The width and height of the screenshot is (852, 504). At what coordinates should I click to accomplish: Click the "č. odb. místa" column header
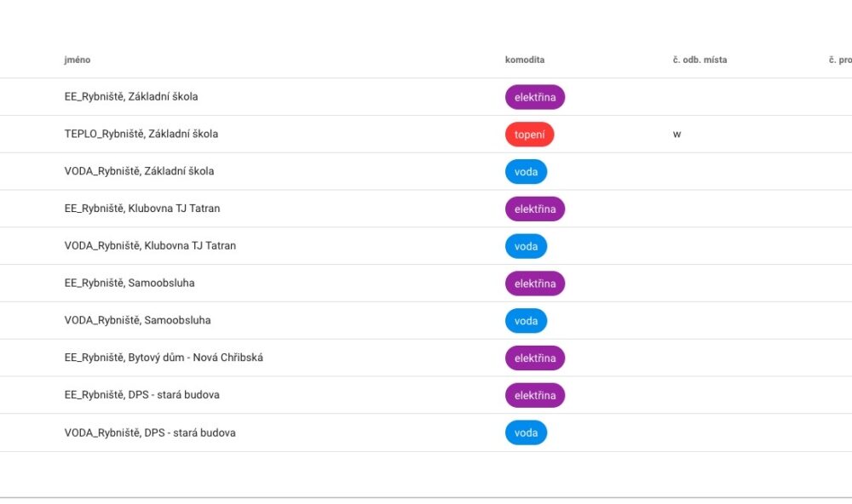(699, 60)
